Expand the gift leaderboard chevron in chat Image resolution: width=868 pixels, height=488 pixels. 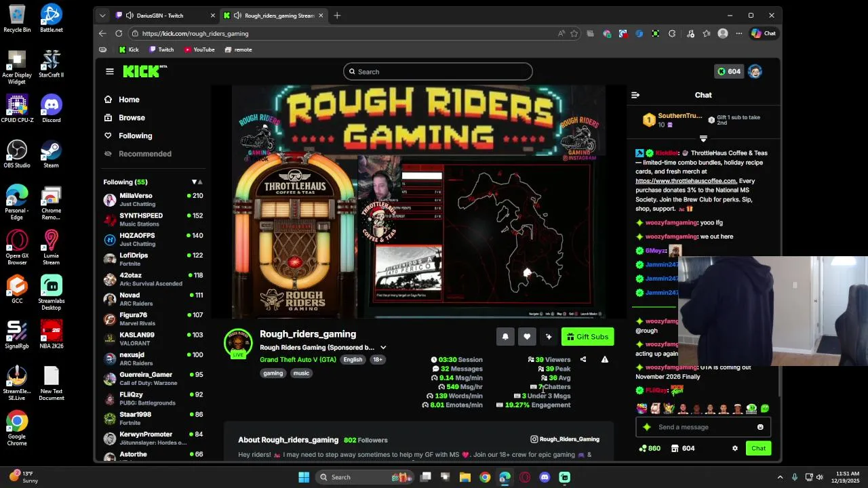(x=703, y=138)
